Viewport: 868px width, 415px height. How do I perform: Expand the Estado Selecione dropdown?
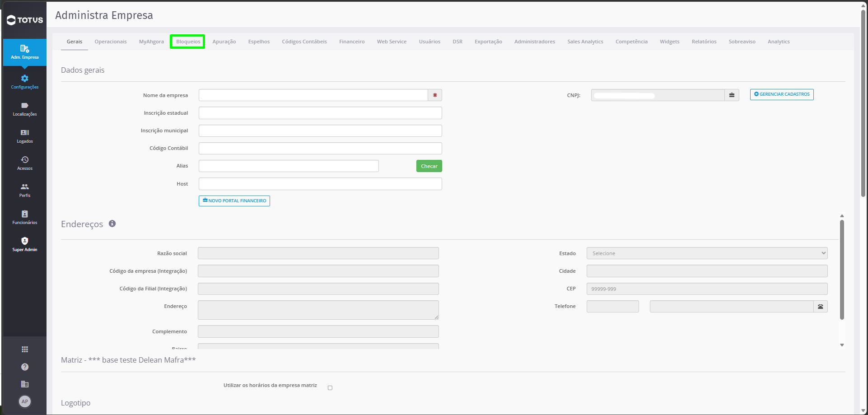[x=707, y=253]
